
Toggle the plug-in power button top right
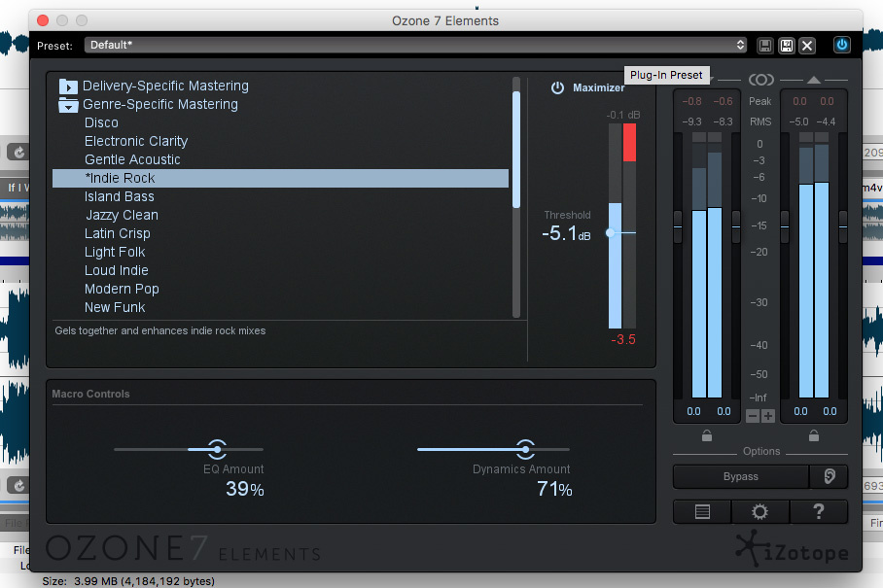pyautogui.click(x=841, y=45)
